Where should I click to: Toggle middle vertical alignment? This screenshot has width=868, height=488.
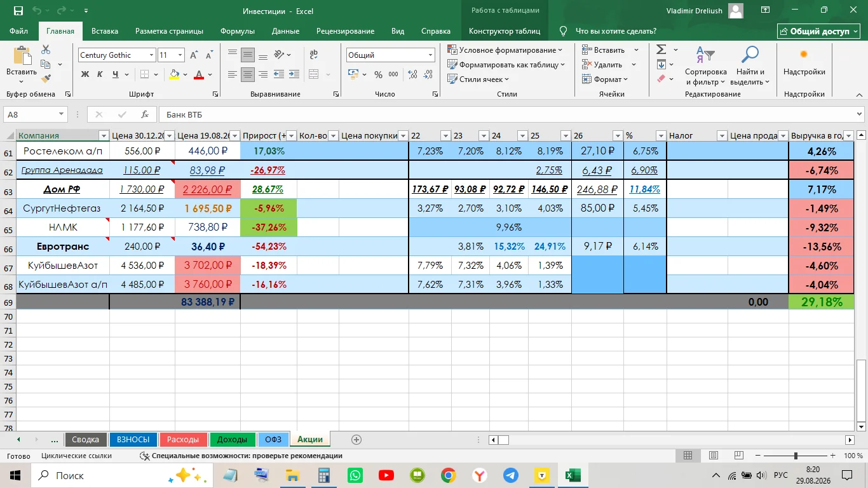248,55
